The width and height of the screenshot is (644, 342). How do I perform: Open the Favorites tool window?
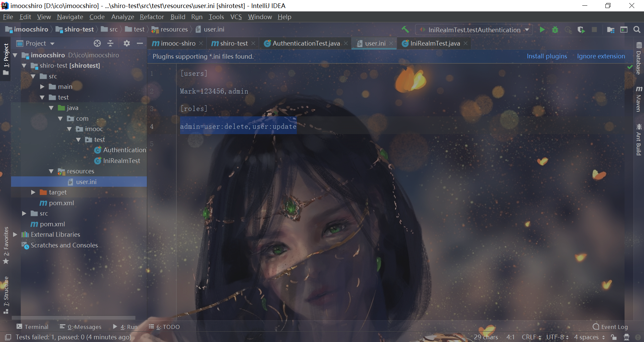click(x=6, y=245)
